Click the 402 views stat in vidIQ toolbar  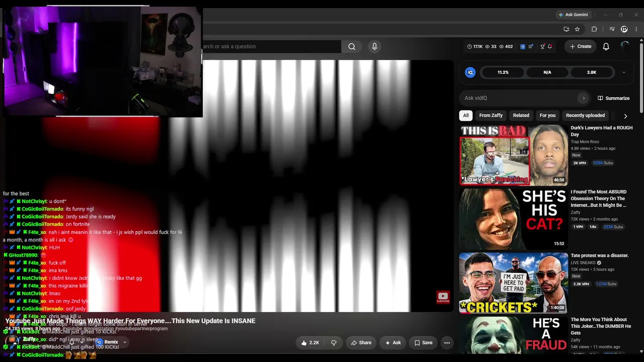click(x=506, y=47)
